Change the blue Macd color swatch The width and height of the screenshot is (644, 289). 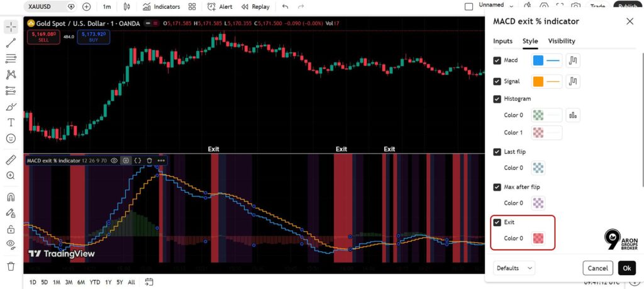click(x=538, y=61)
